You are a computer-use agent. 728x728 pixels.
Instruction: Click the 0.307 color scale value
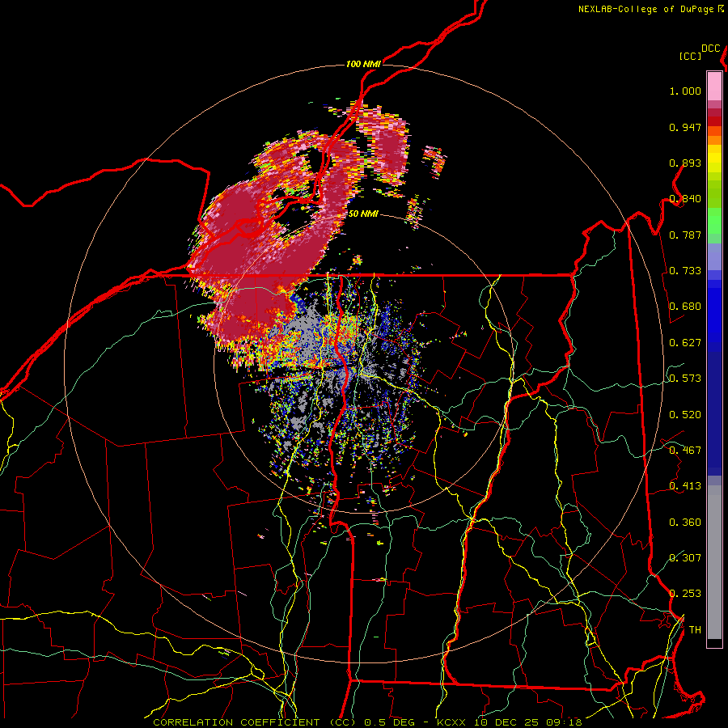pos(685,558)
